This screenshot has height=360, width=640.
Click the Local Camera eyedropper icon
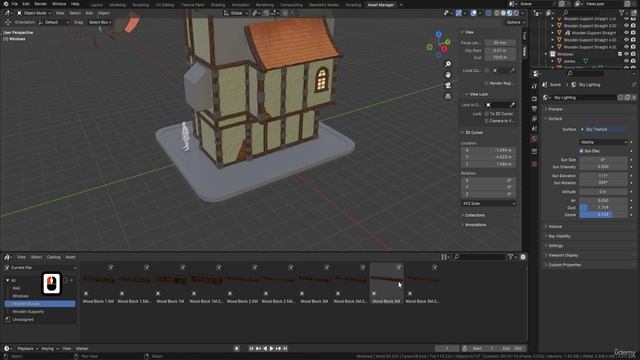512,70
